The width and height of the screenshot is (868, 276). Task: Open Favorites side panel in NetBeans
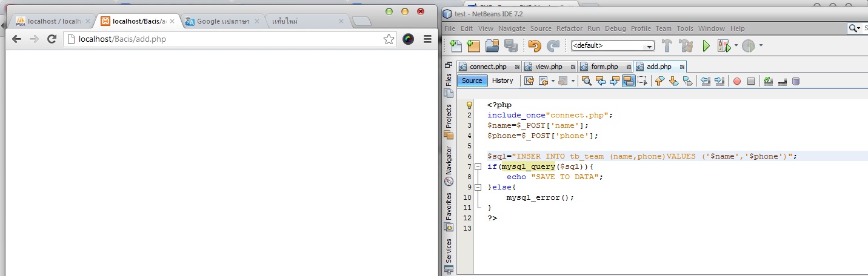click(x=449, y=211)
